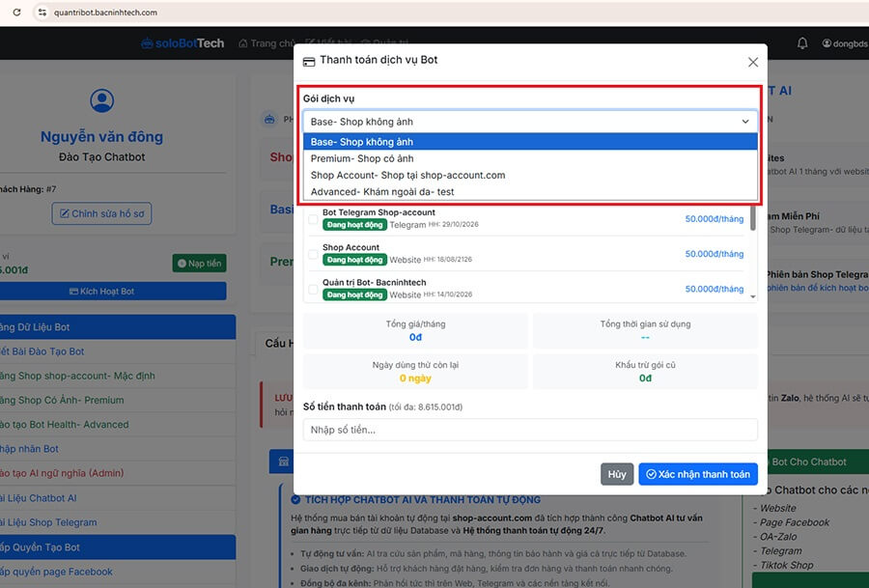Open the site information icon in the address bar
The width and height of the screenshot is (869, 588).
point(42,13)
